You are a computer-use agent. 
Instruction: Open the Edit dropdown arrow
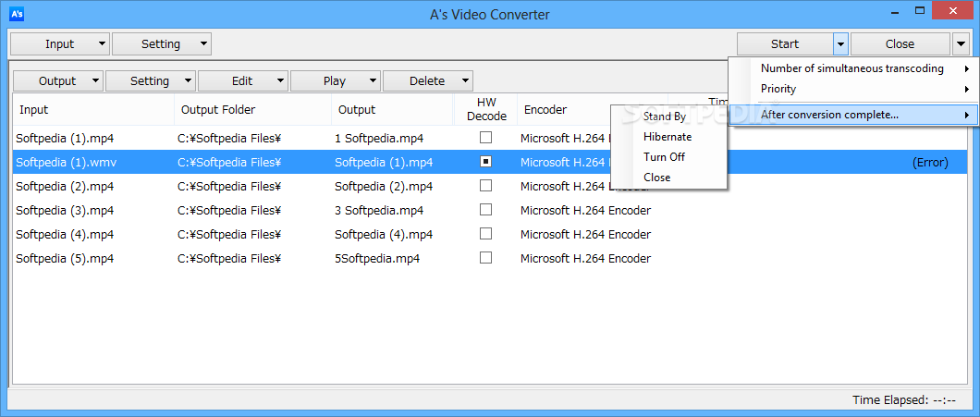click(x=281, y=80)
